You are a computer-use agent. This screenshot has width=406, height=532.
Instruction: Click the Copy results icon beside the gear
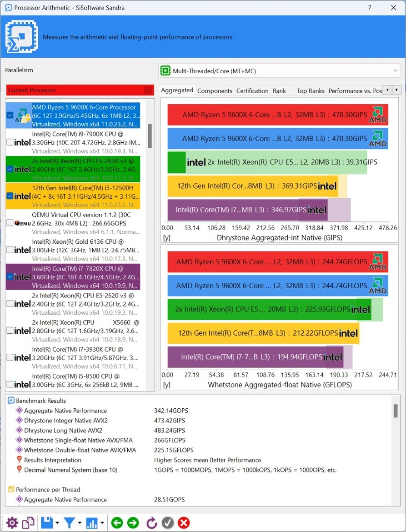[29, 522]
